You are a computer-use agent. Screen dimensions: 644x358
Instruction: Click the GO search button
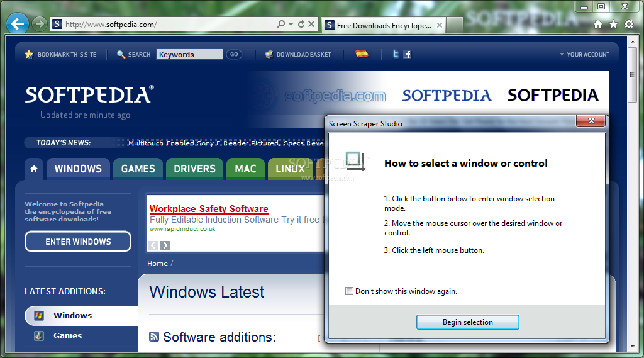(x=234, y=54)
